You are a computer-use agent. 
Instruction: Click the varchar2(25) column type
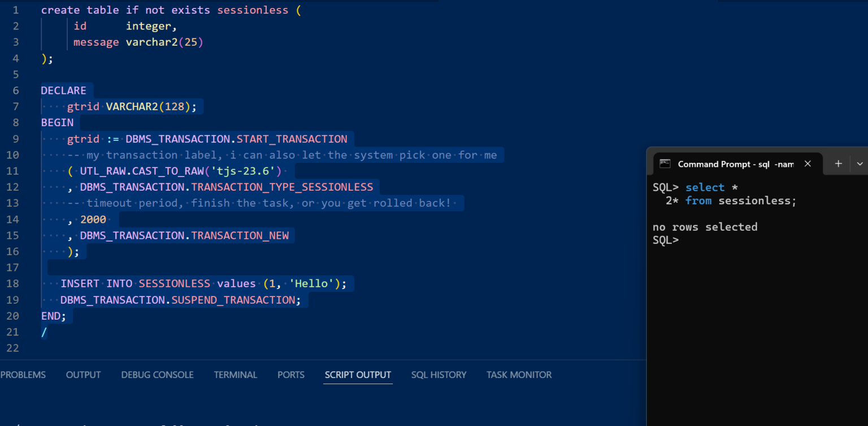point(164,42)
